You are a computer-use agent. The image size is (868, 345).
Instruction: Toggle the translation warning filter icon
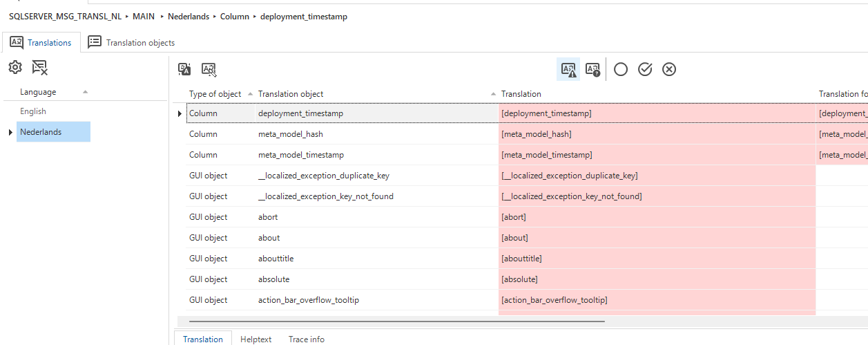[568, 69]
